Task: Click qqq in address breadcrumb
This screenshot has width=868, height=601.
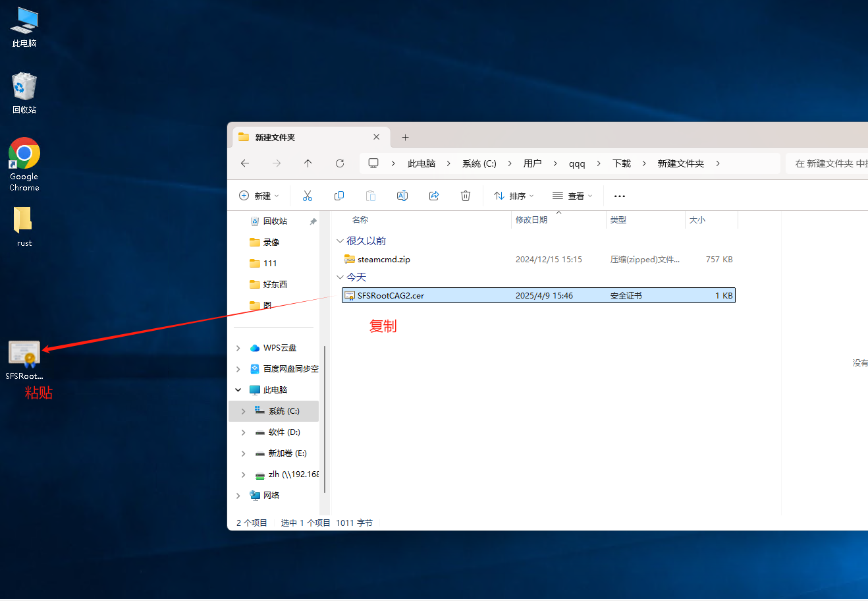Action: (577, 163)
